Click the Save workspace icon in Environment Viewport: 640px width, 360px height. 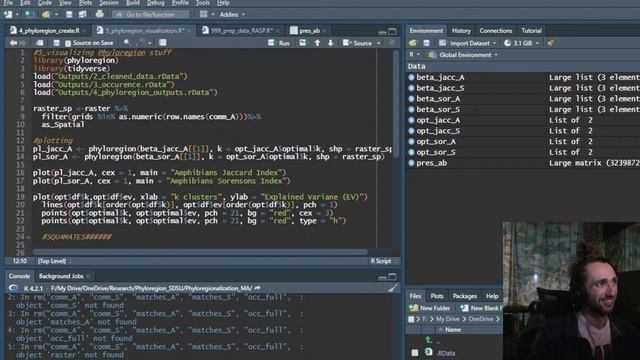[x=427, y=43]
